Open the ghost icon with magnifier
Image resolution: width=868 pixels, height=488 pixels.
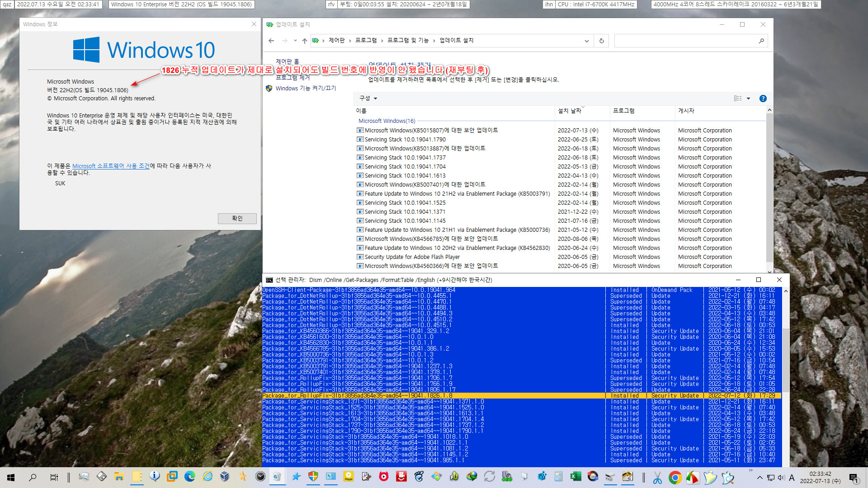(x=727, y=477)
